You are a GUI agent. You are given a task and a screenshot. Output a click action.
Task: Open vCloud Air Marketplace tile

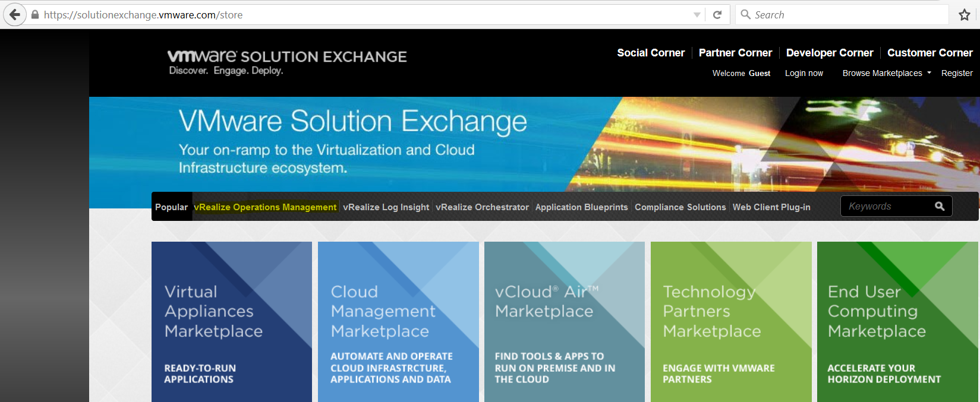pos(565,322)
